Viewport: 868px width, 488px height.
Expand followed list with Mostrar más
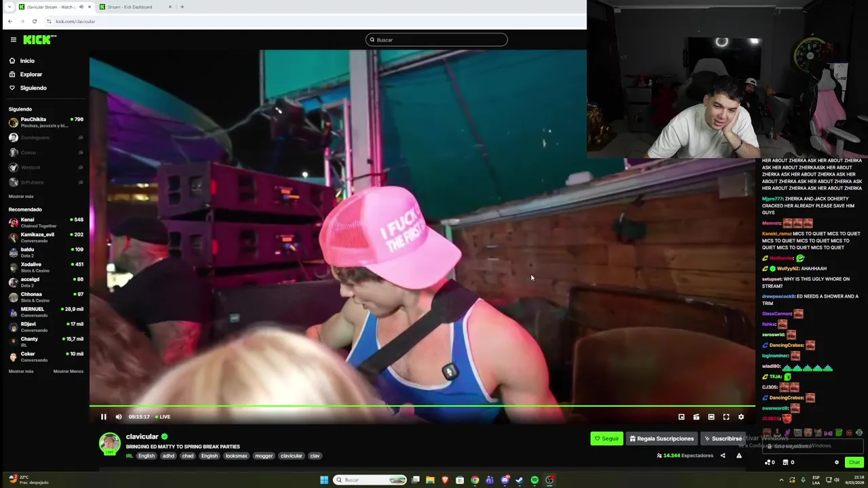21,197
